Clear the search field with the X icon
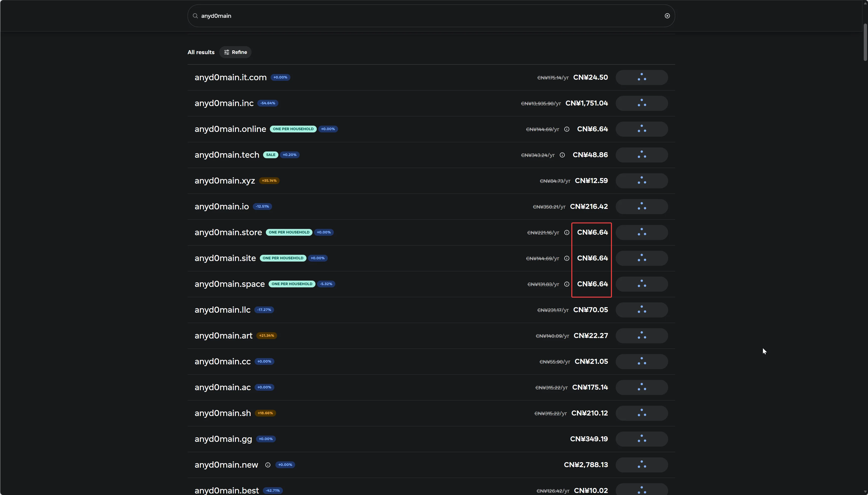 point(667,16)
